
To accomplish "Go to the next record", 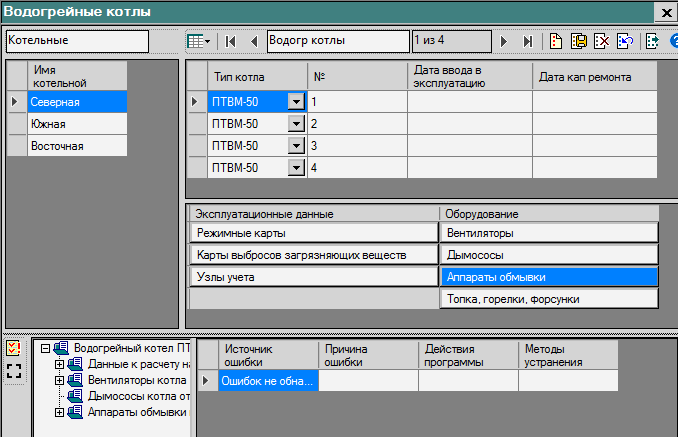I will click(x=505, y=41).
